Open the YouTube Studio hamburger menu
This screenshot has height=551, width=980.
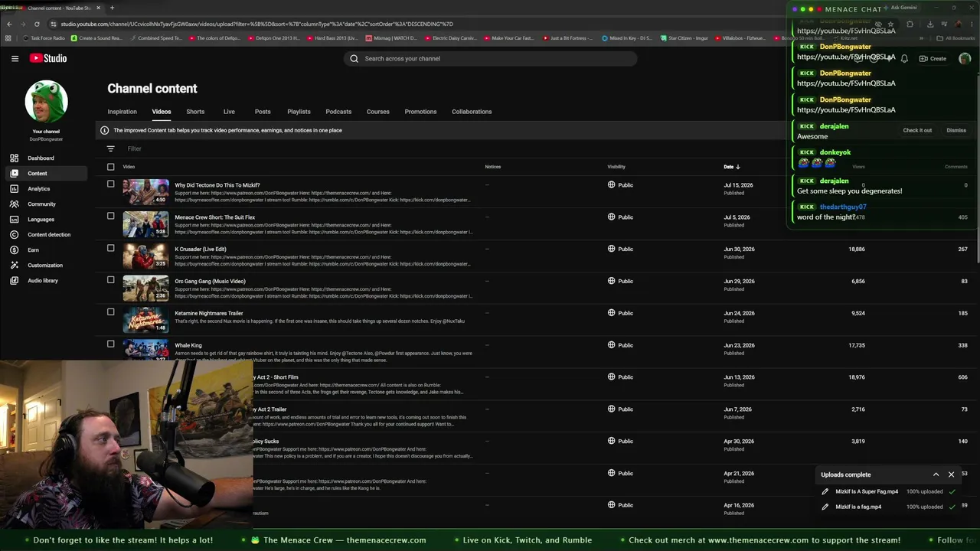click(15, 58)
